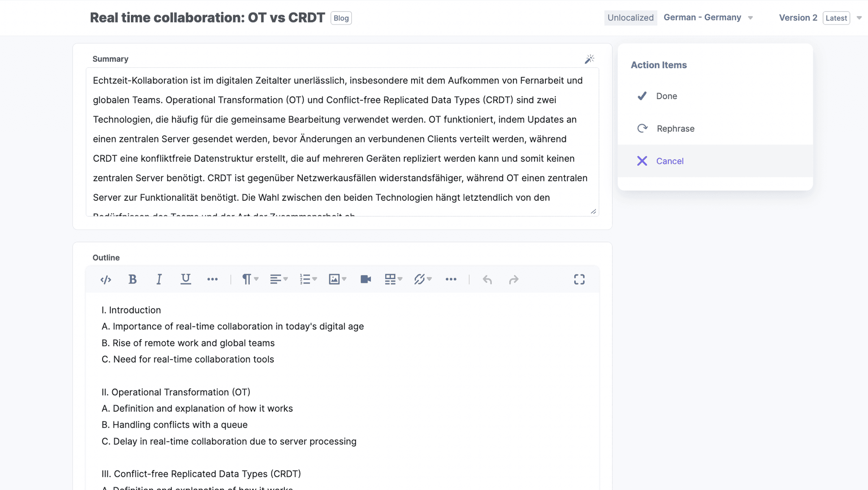Click Cancel in Action Items
868x490 pixels.
tap(670, 161)
